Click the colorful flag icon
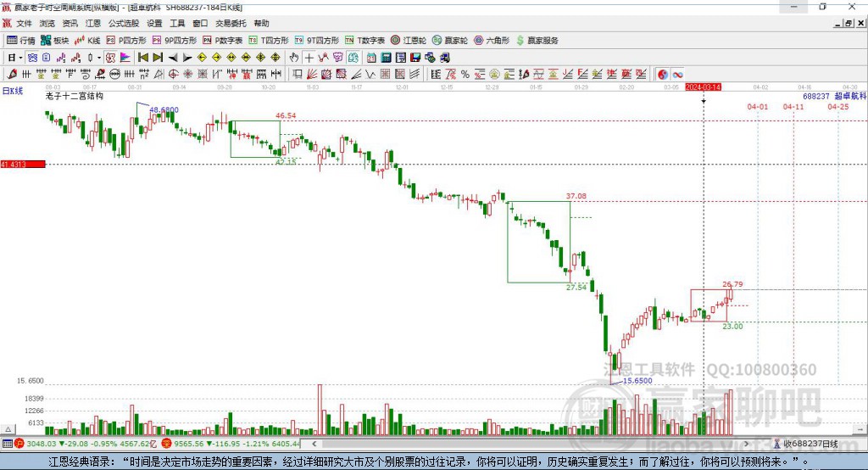868x470 pixels. point(125,58)
